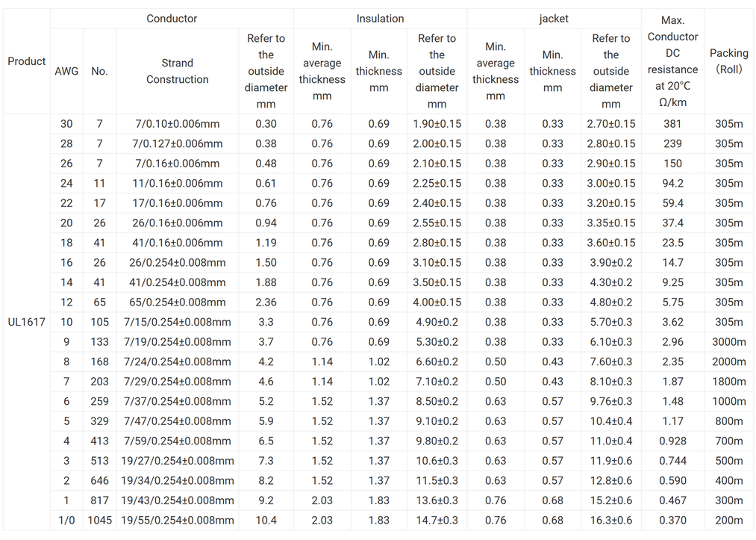Click the Max. Conductor DC resistance header
756x540 pixels.
point(672,61)
